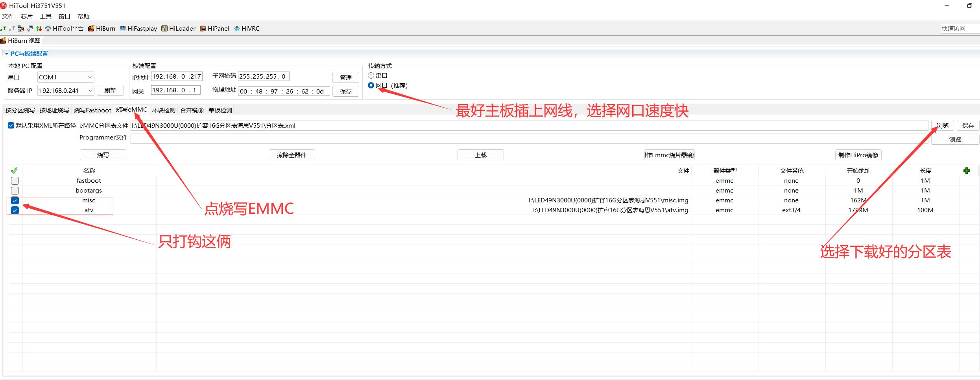Click the 100M length cell for atv
980x380 pixels.
coord(925,210)
